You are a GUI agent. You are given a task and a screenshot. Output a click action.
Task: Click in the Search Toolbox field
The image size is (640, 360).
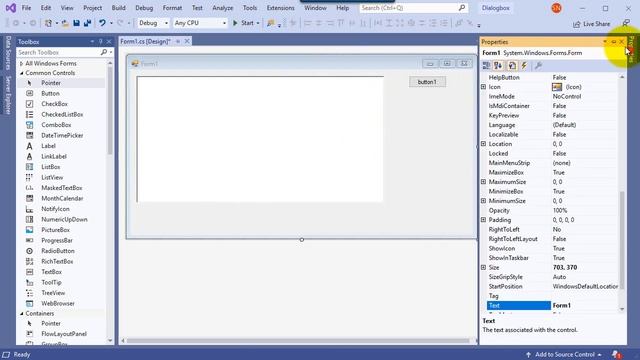click(x=58, y=52)
